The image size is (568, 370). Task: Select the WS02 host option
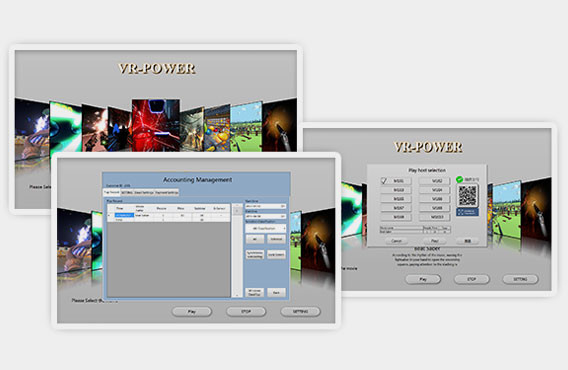(x=435, y=180)
